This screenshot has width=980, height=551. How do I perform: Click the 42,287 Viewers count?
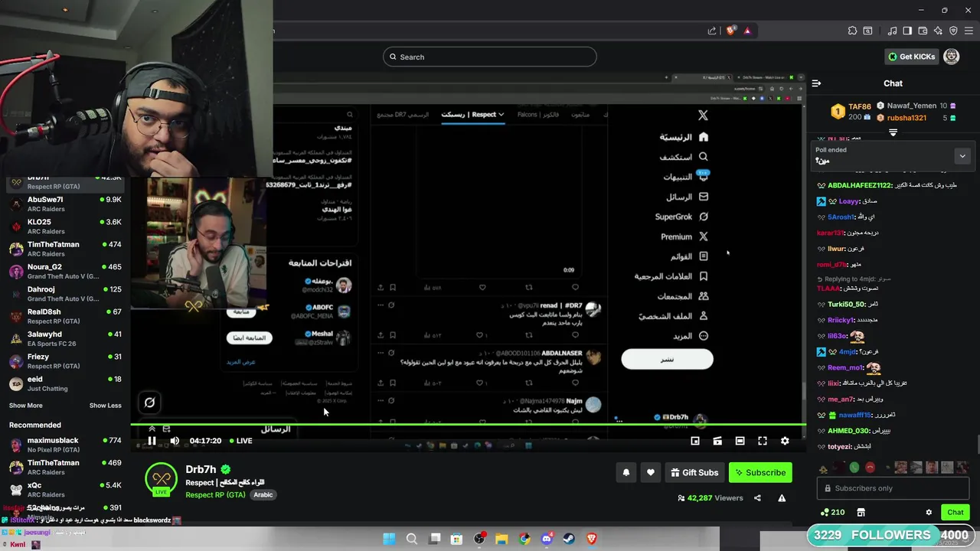710,498
